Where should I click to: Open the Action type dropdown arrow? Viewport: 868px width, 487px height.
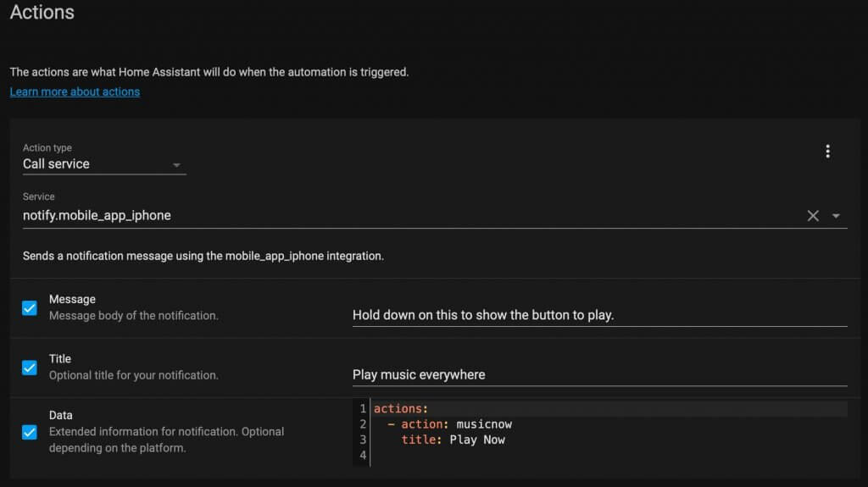coord(176,165)
